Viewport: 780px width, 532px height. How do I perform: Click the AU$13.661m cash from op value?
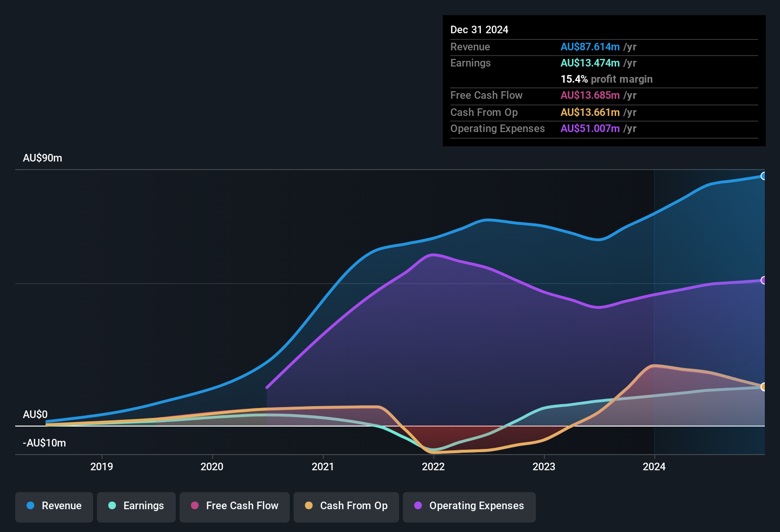pyautogui.click(x=590, y=113)
